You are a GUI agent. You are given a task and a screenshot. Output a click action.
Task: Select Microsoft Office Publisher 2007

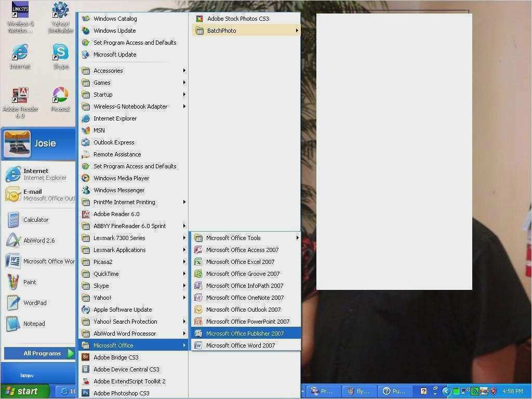pyautogui.click(x=245, y=334)
